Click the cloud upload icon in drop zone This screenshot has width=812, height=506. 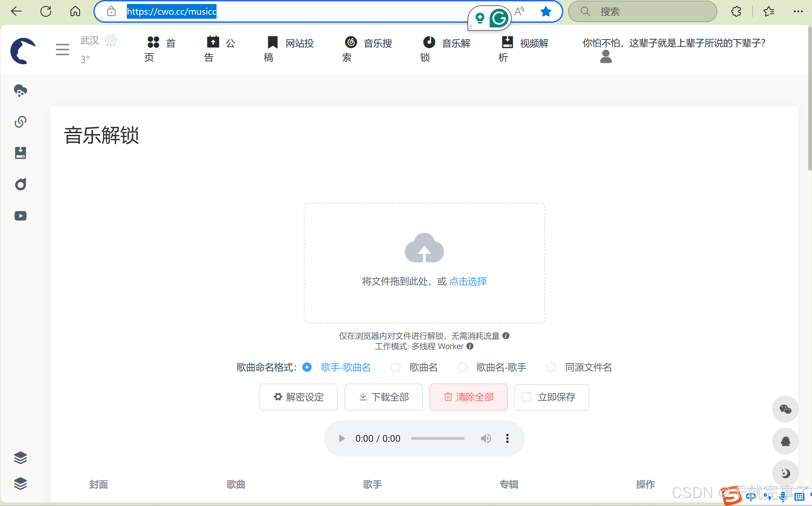[424, 248]
